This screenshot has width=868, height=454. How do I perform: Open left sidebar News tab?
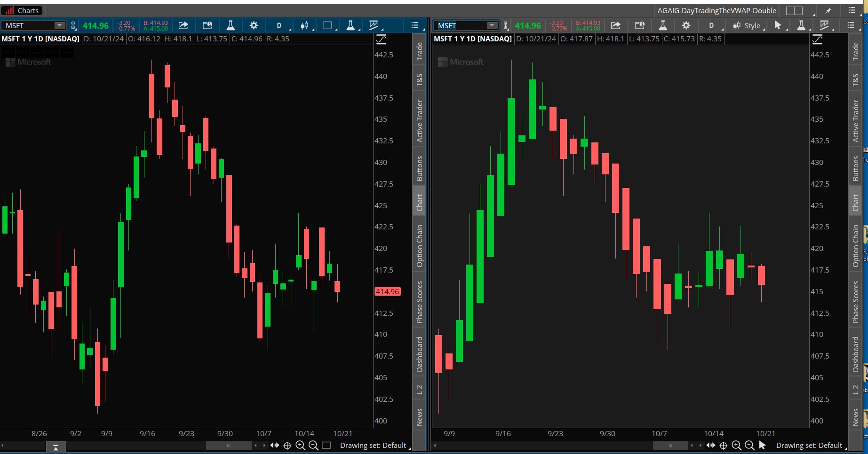(x=419, y=417)
